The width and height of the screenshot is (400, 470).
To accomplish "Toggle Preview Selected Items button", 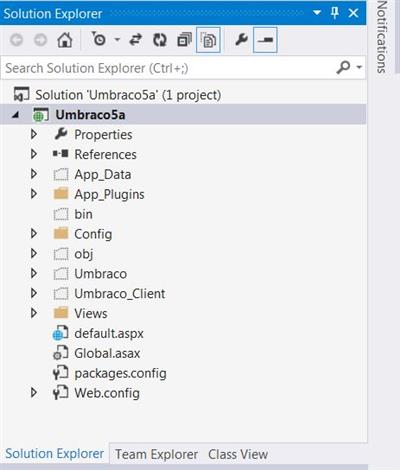I will point(265,40).
